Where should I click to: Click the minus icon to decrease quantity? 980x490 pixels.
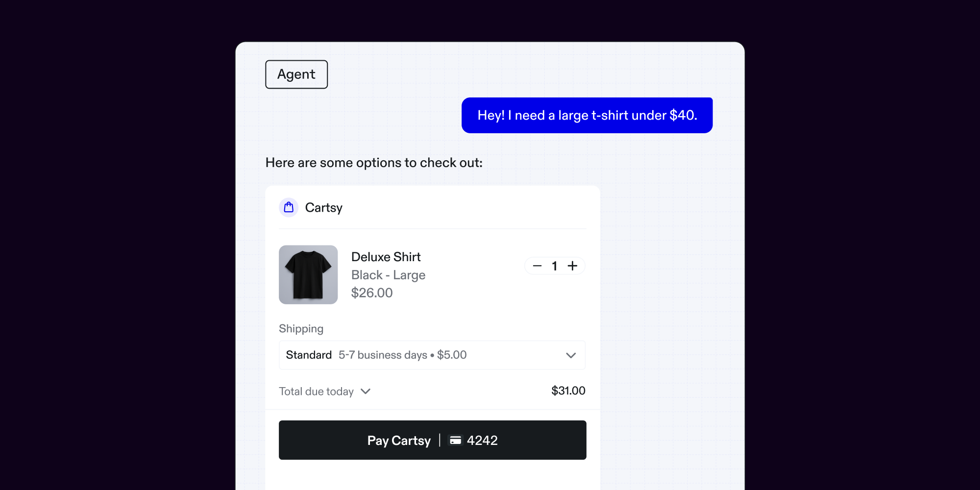coord(537,266)
